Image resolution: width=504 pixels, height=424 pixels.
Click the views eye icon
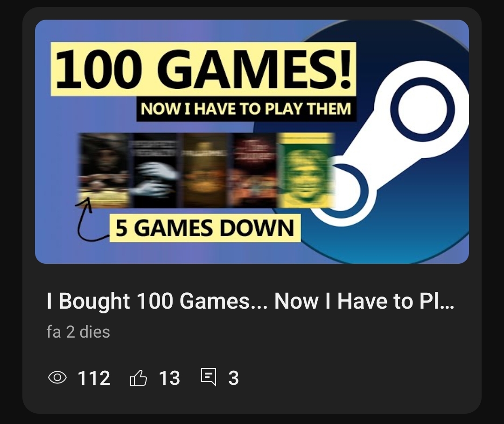[57, 377]
